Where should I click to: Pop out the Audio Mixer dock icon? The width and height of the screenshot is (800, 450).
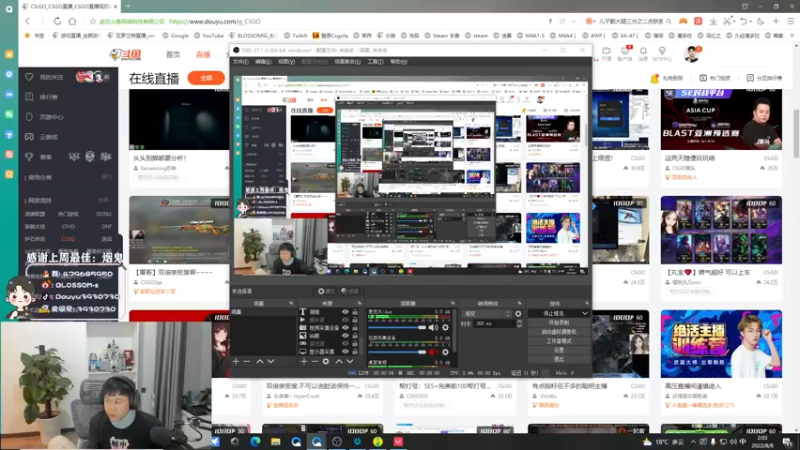tap(453, 303)
